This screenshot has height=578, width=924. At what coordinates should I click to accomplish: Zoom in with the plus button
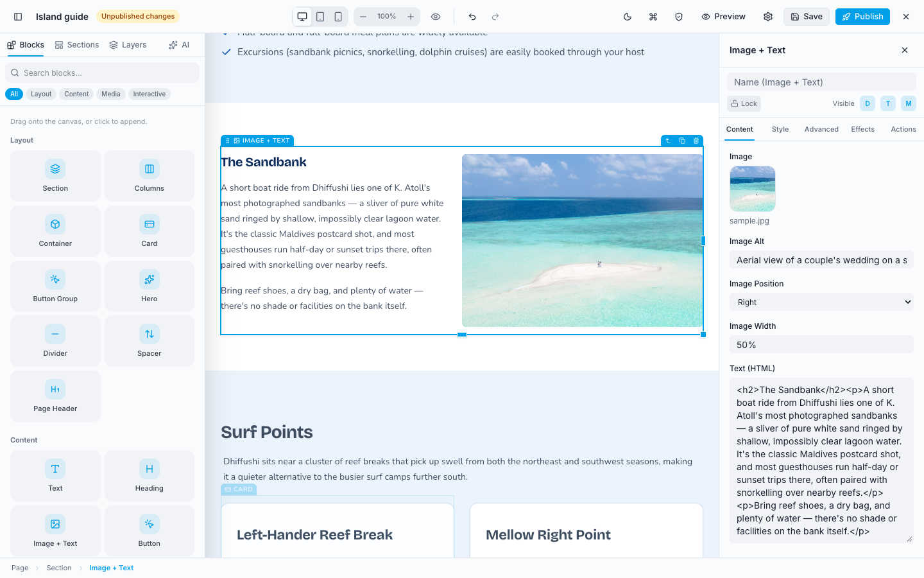(411, 17)
